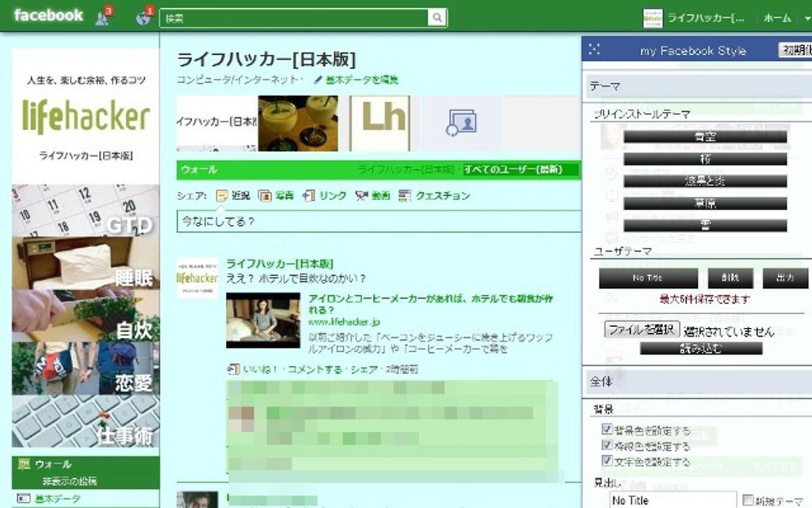This screenshot has width=812, height=508.
Task: Select the 動画 video share option
Action: point(373,196)
